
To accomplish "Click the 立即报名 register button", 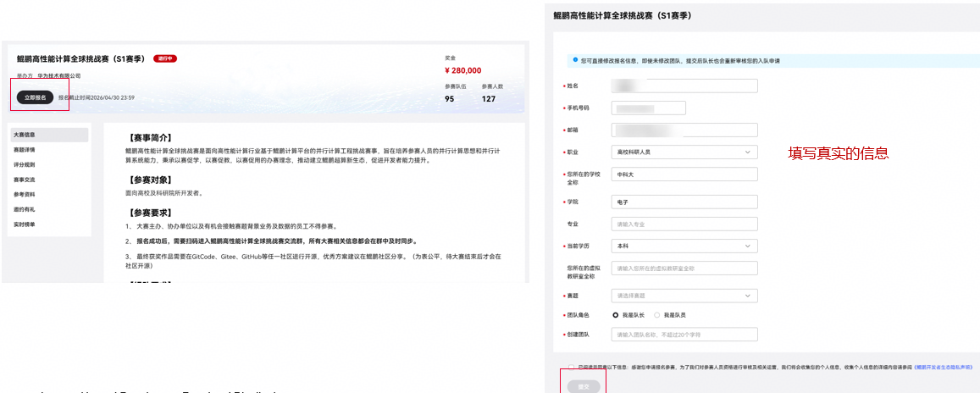I will pyautogui.click(x=35, y=97).
